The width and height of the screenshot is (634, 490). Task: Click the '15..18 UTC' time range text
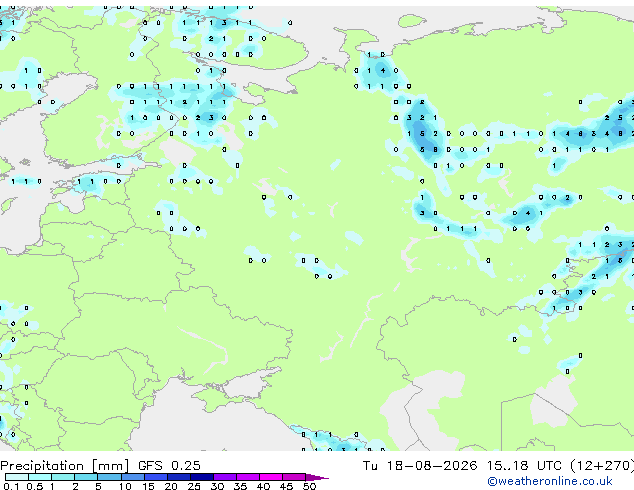pyautogui.click(x=524, y=466)
